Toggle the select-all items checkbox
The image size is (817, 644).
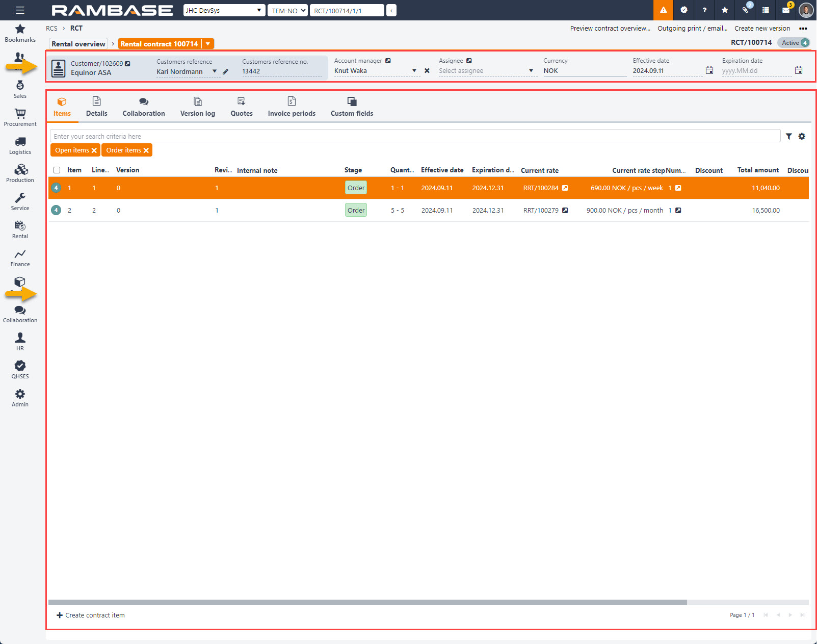pos(57,170)
